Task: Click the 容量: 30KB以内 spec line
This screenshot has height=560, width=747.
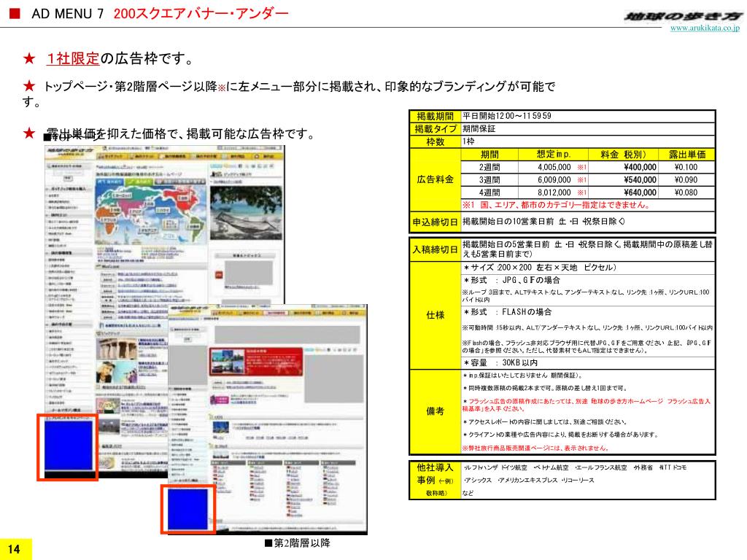Action: click(500, 363)
